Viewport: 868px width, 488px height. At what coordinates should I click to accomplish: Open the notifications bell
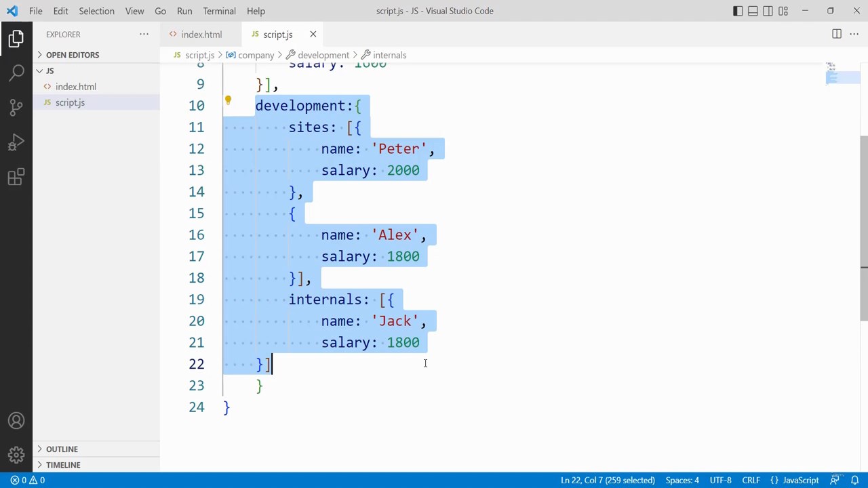[854, 480]
